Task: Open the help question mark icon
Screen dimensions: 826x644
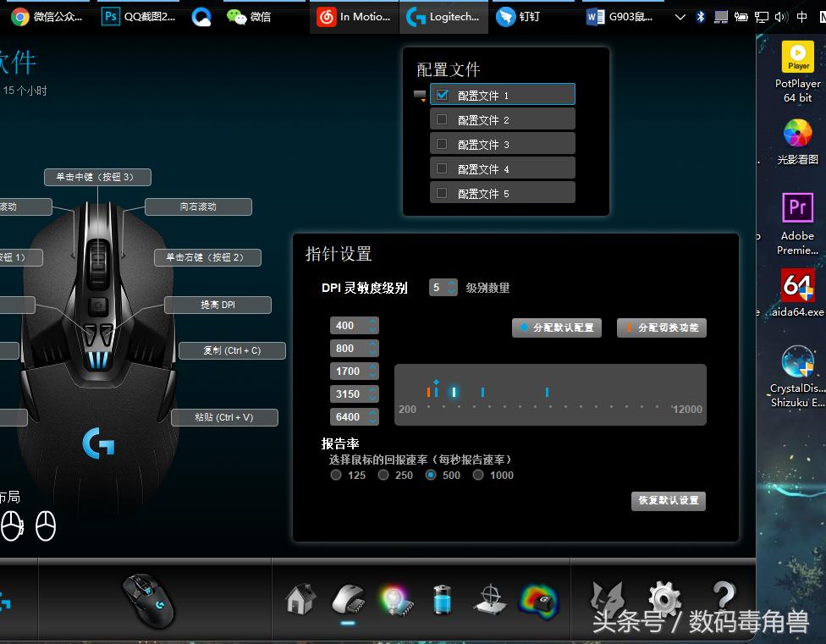Action: [x=724, y=596]
